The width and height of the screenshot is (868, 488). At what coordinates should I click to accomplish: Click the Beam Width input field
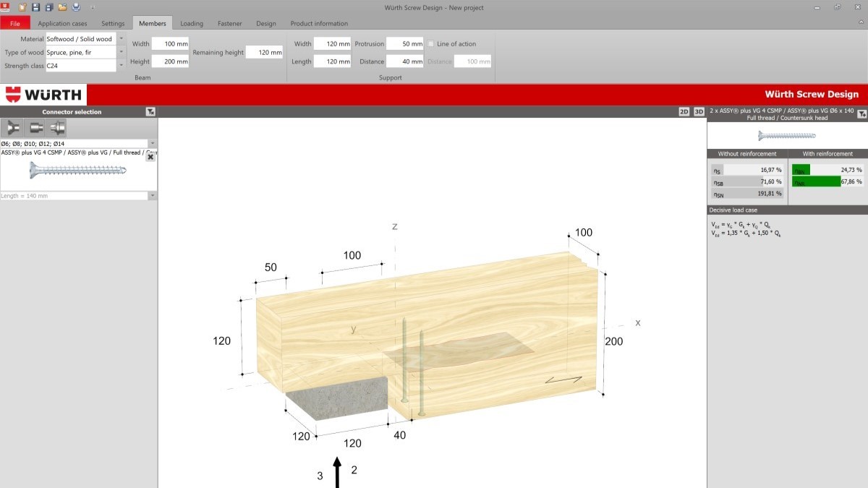coord(171,44)
